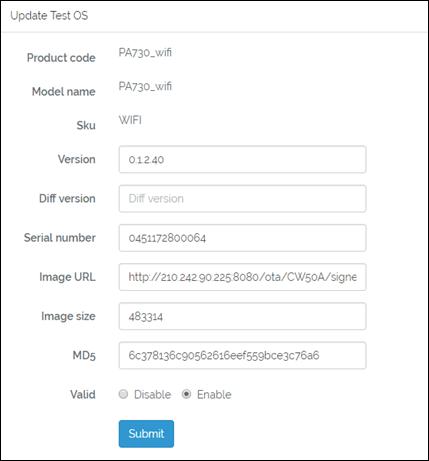Screen dimensions: 429x461
Task: Click into the Diff version field
Action: 242,199
